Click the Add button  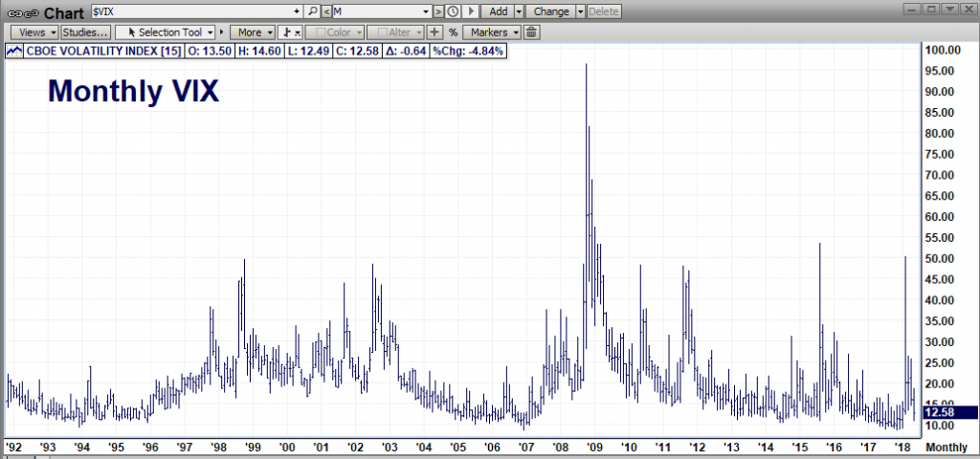click(x=498, y=11)
